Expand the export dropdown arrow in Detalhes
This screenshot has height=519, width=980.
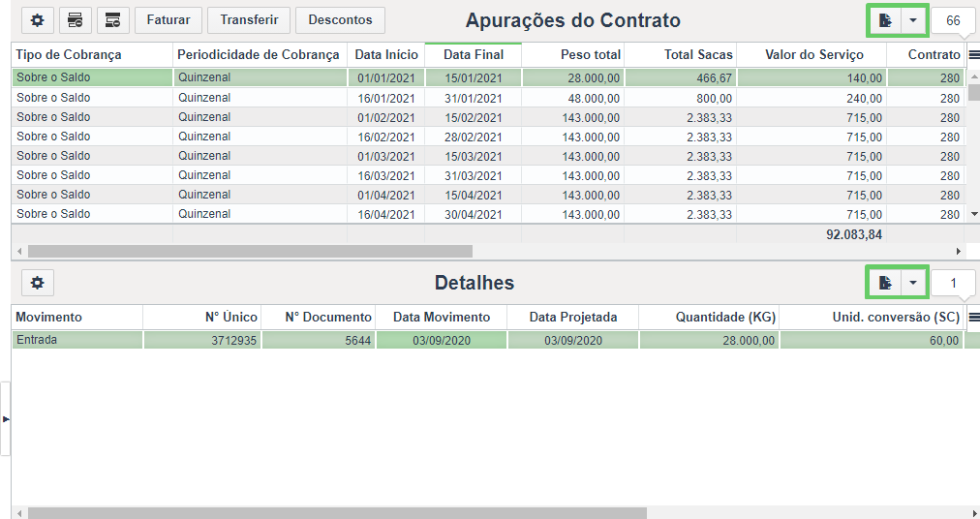click(913, 284)
